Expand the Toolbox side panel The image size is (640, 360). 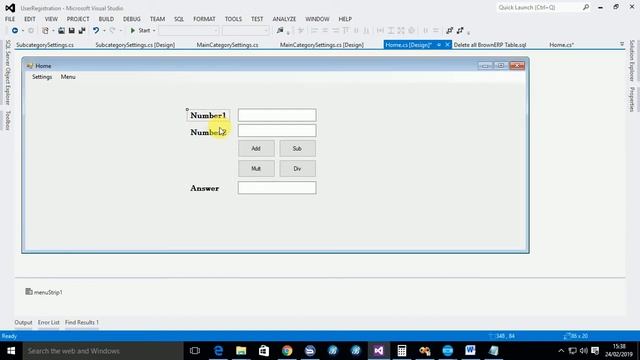tap(7, 121)
